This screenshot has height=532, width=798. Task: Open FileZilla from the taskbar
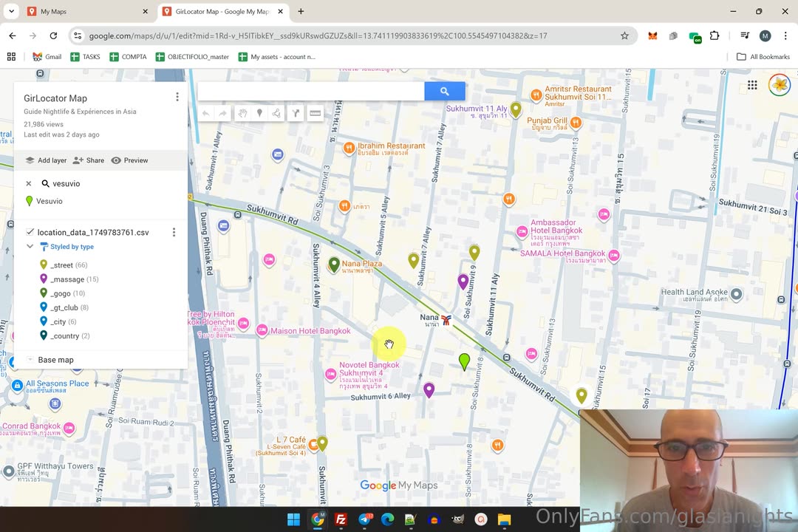coord(341,519)
